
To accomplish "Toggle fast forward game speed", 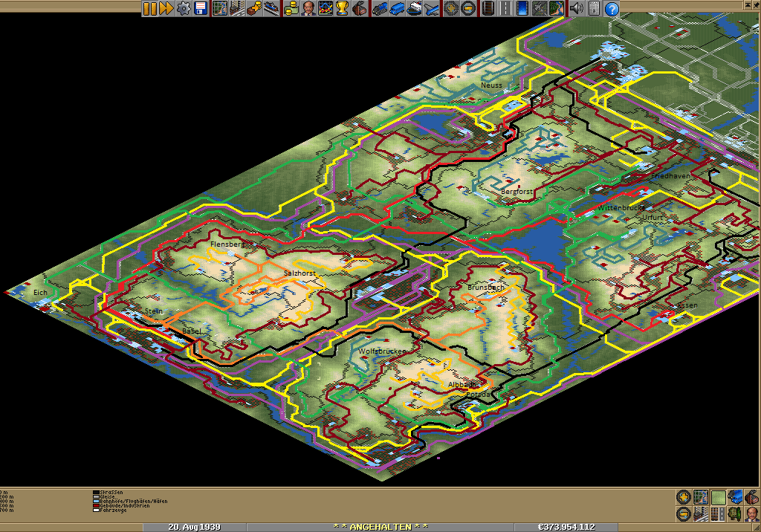I will click(x=166, y=8).
